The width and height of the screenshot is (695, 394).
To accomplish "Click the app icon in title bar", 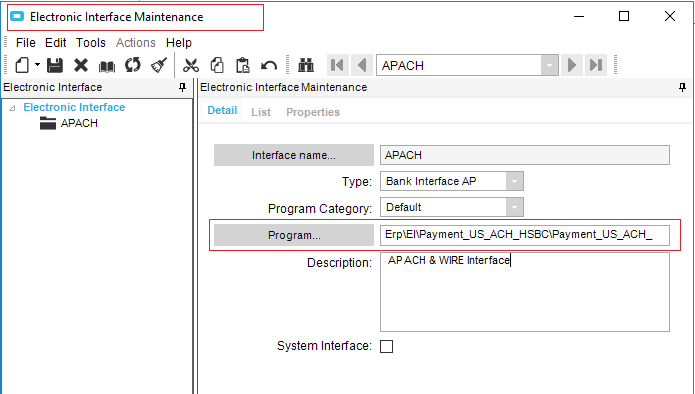I will (17, 16).
